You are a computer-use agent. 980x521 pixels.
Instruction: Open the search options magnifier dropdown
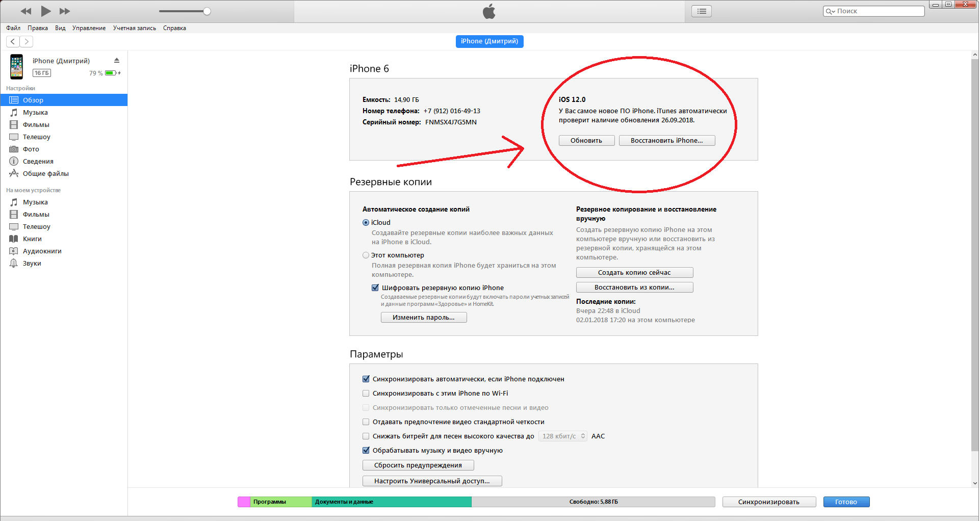coord(830,11)
